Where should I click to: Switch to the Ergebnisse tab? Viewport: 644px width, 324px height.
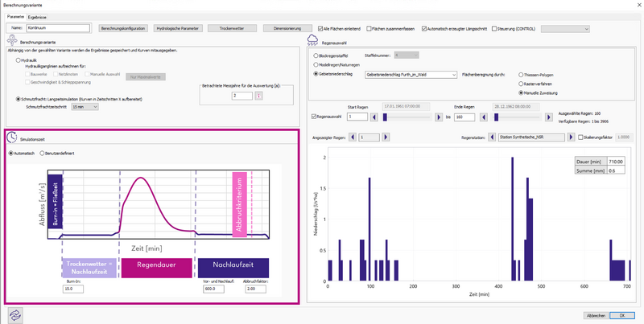[x=37, y=17]
